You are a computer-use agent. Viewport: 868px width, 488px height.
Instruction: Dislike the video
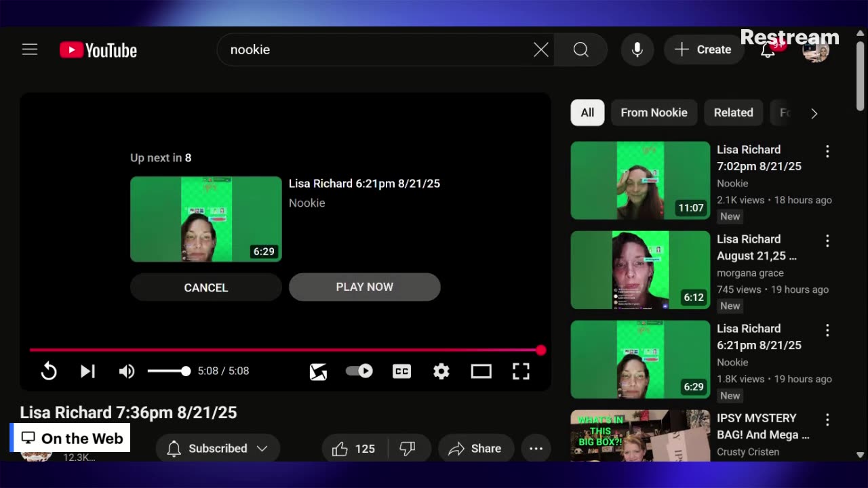click(x=408, y=448)
